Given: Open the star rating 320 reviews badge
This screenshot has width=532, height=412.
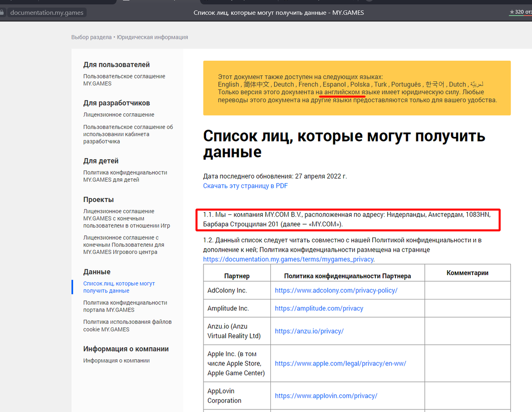Looking at the screenshot, I should click(520, 12).
